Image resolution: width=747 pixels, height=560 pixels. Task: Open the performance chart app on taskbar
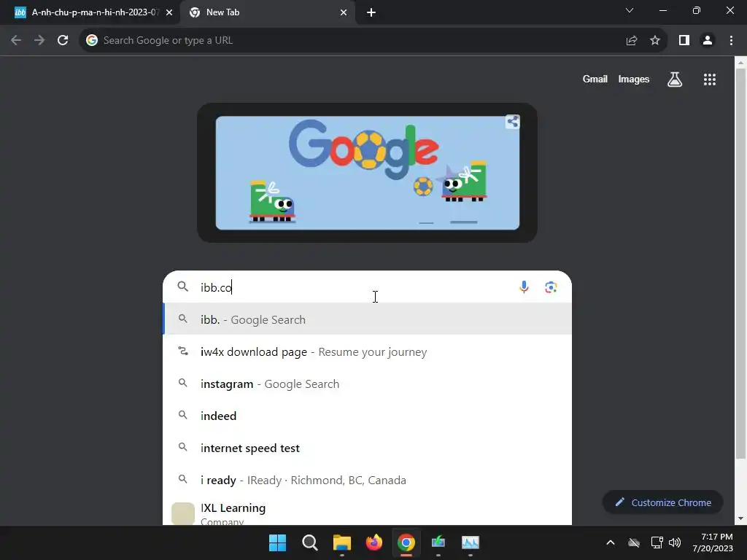click(471, 542)
